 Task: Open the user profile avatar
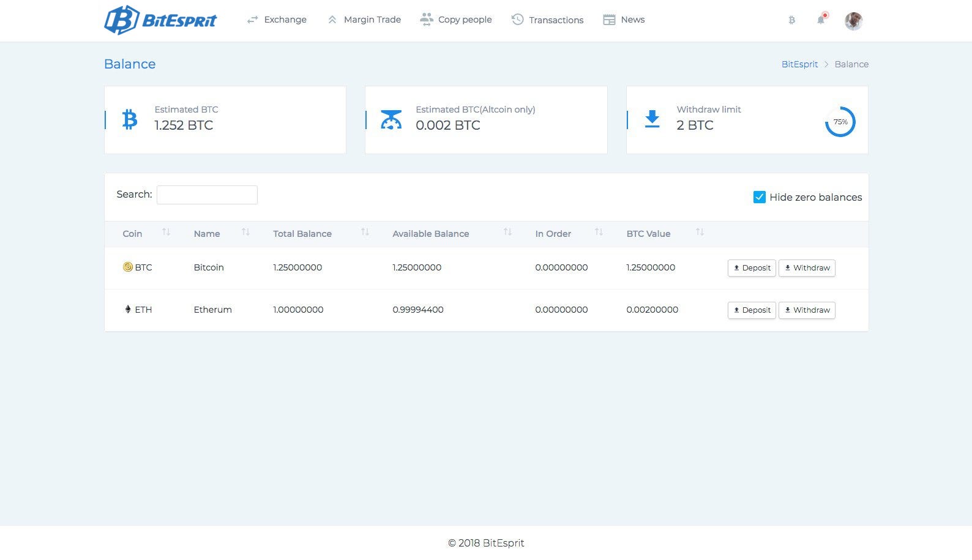pos(853,21)
